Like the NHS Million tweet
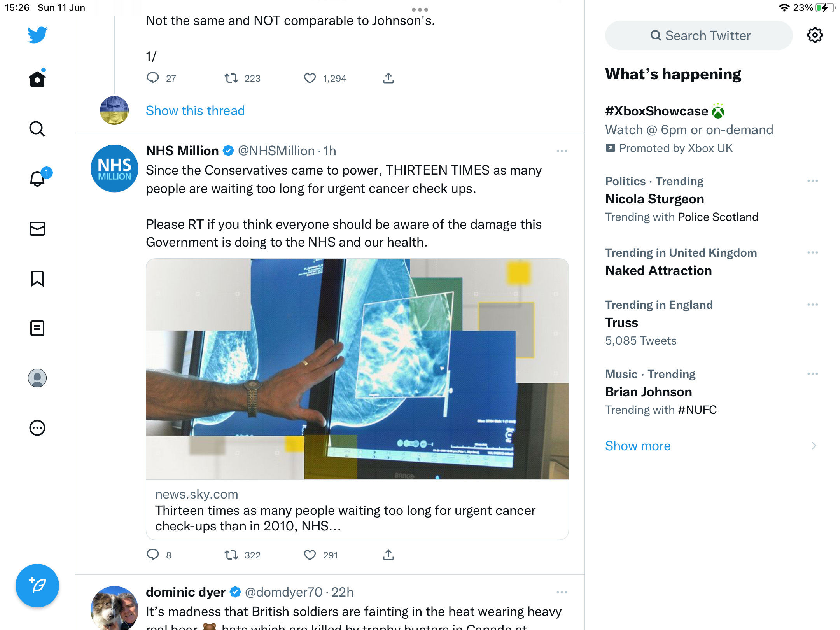Screen dimensions: 840x630 [x=310, y=555]
